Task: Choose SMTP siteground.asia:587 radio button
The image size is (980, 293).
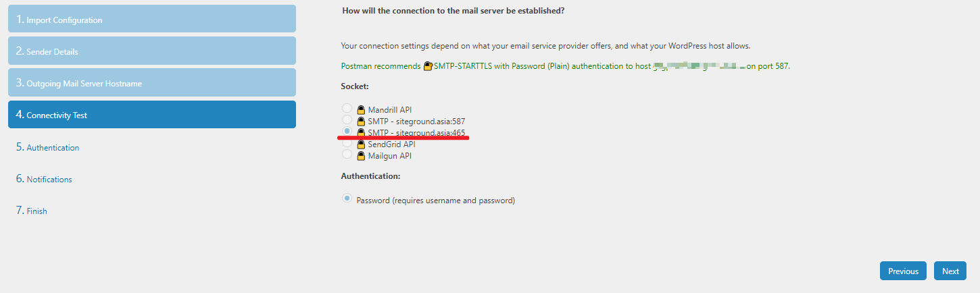Action: tap(347, 119)
